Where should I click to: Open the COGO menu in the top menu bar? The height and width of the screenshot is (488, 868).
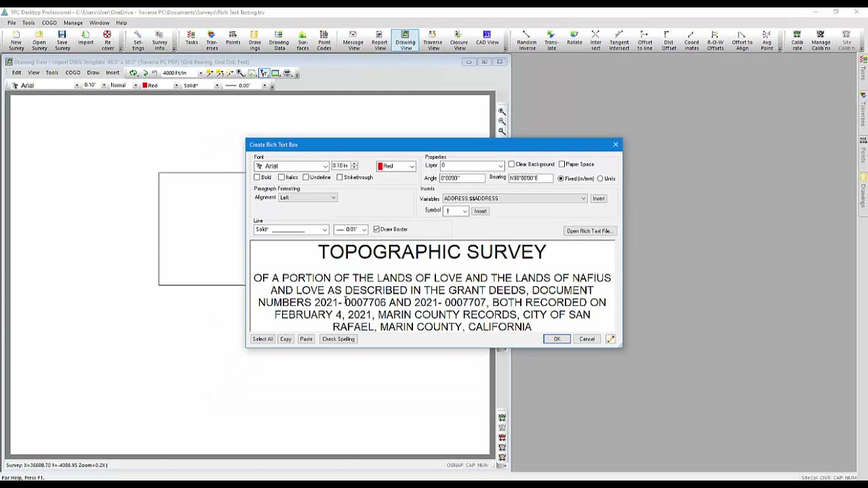point(50,23)
